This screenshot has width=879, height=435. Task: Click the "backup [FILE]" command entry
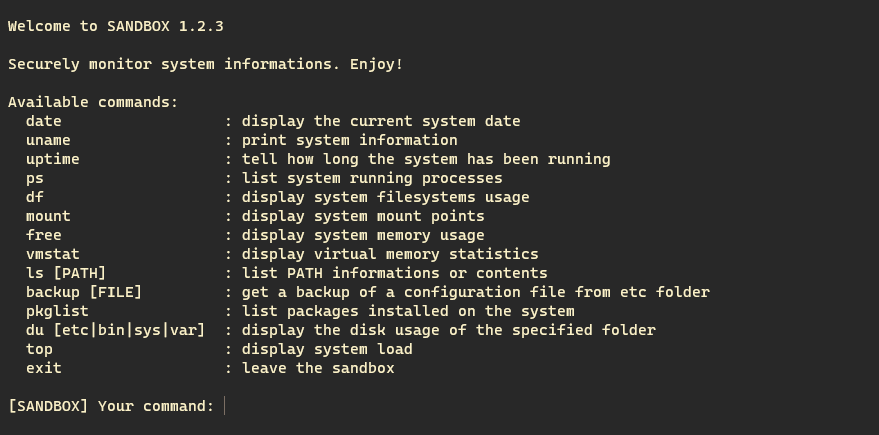click(x=84, y=293)
